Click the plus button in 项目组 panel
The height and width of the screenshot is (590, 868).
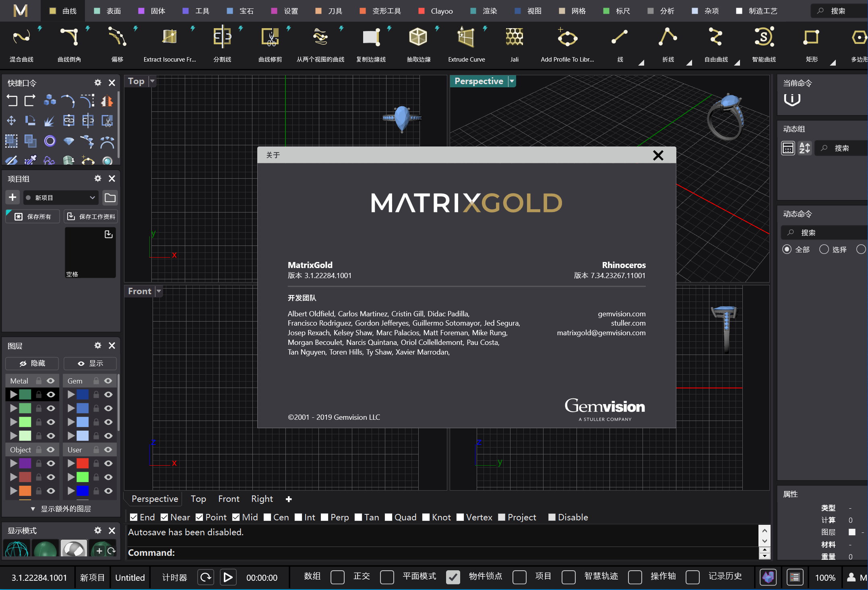[x=12, y=197]
